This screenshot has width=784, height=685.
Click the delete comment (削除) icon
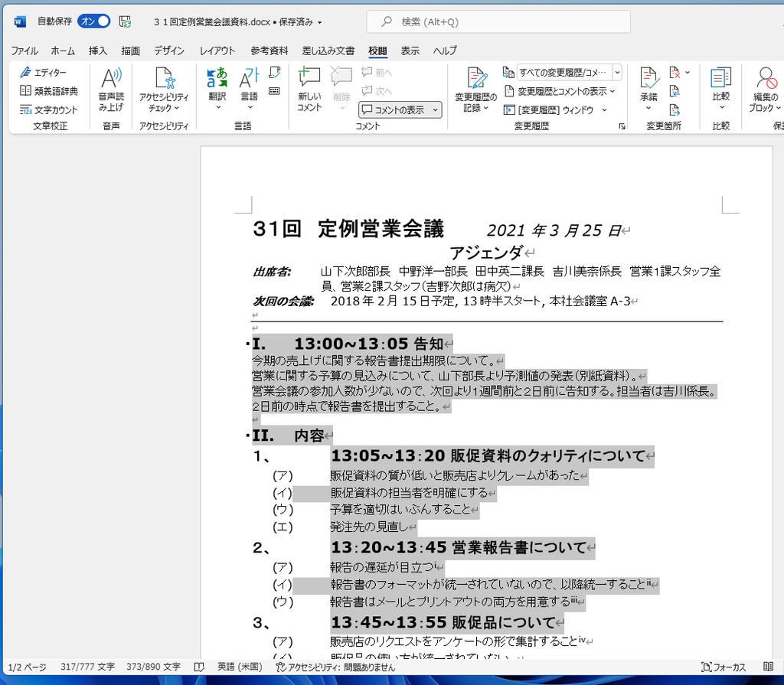[x=341, y=78]
